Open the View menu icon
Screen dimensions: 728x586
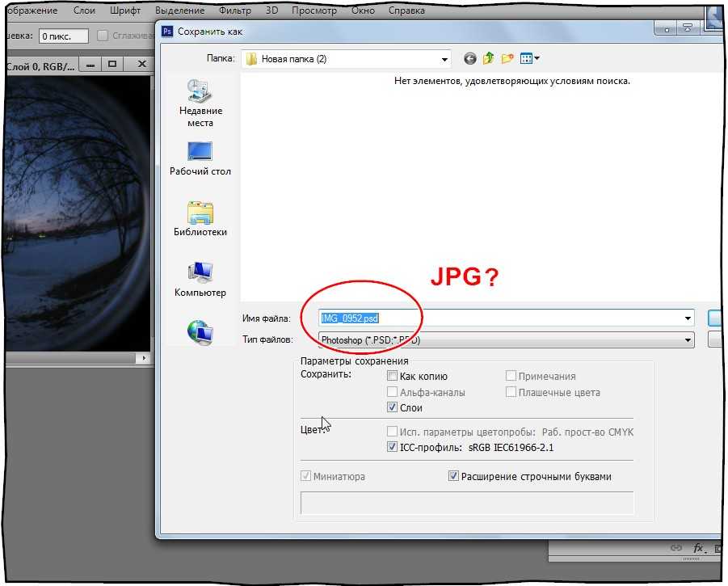point(526,58)
